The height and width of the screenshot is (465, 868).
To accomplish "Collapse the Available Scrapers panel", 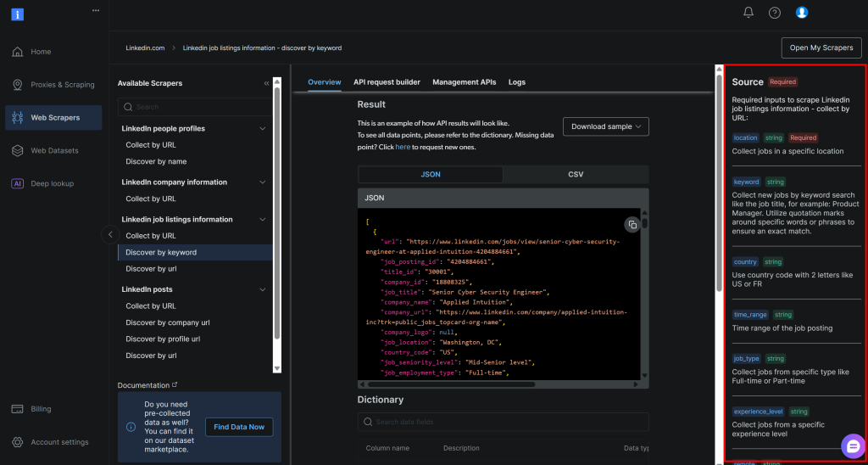I will 266,83.
